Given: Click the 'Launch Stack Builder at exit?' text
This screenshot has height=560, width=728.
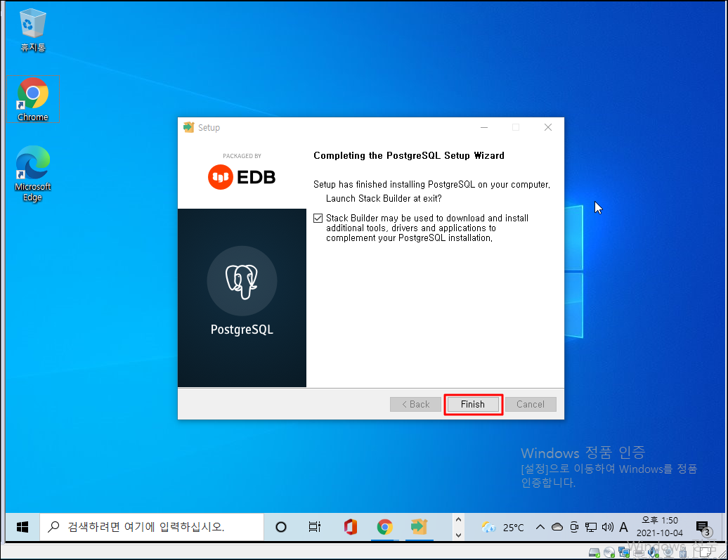Looking at the screenshot, I should [384, 199].
